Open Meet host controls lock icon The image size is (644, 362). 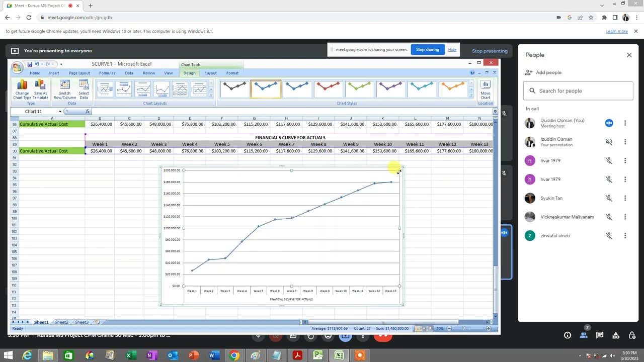pos(632,335)
